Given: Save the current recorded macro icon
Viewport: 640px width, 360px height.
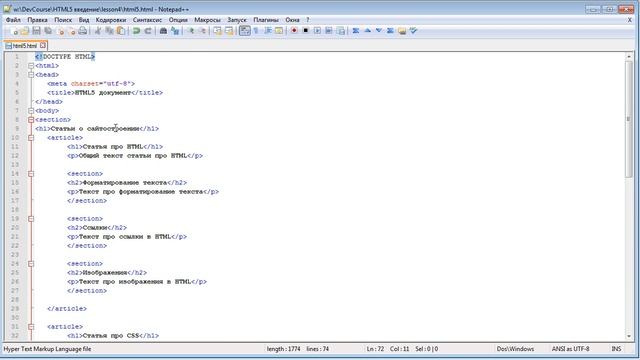Looking at the screenshot, I should click(340, 31).
